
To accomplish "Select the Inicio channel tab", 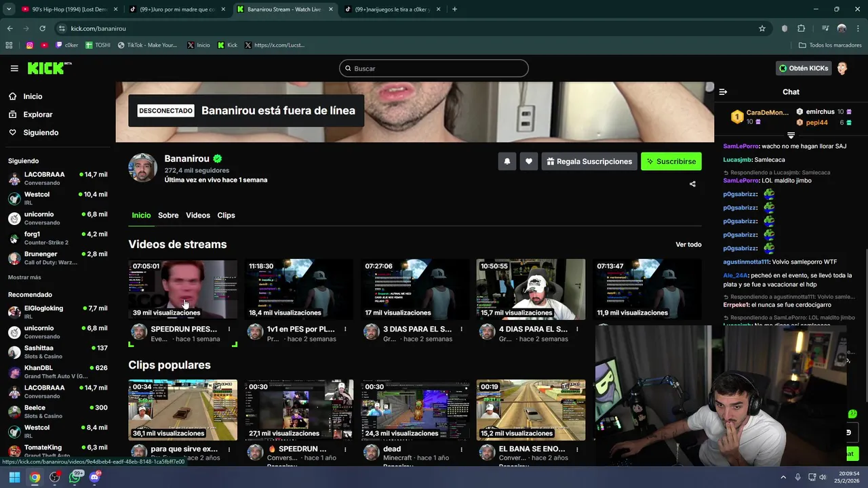I will click(141, 216).
